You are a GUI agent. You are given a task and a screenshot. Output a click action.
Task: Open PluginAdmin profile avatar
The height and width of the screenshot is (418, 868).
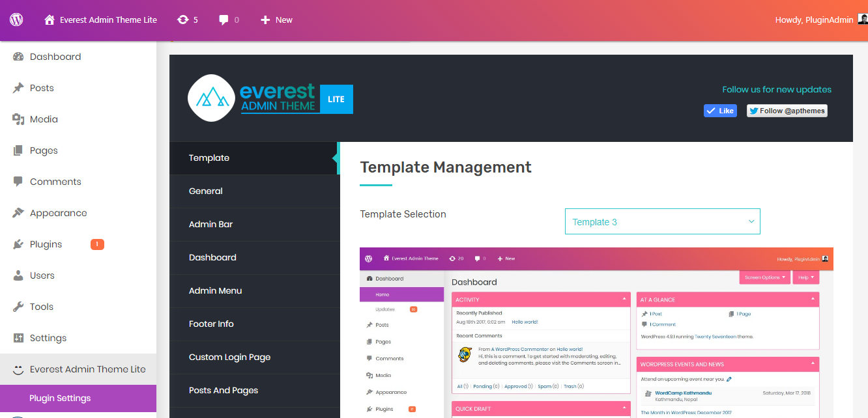coord(862,20)
